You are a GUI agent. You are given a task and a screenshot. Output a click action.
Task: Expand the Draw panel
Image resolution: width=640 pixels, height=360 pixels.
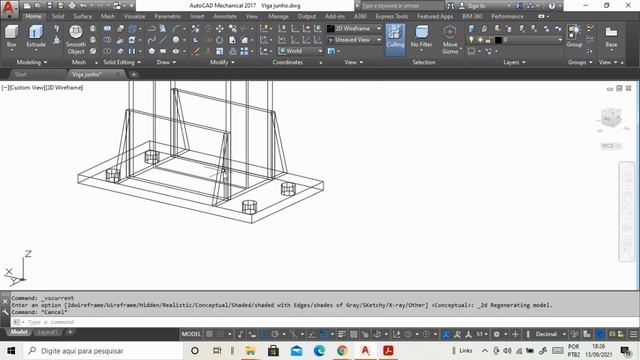click(x=166, y=62)
